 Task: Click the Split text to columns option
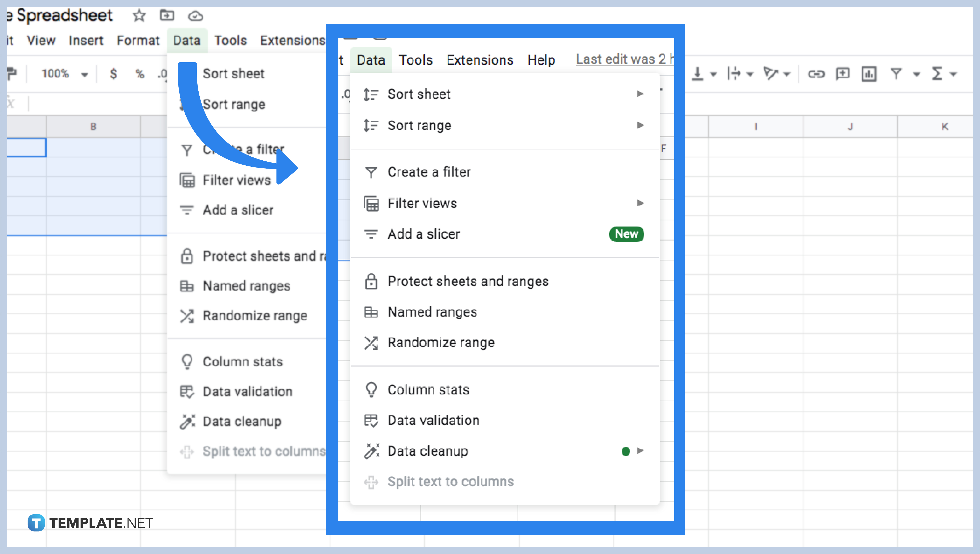450,481
